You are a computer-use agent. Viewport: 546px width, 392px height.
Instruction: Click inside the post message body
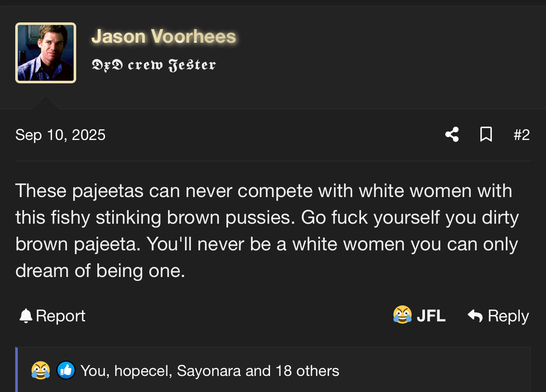[267, 230]
